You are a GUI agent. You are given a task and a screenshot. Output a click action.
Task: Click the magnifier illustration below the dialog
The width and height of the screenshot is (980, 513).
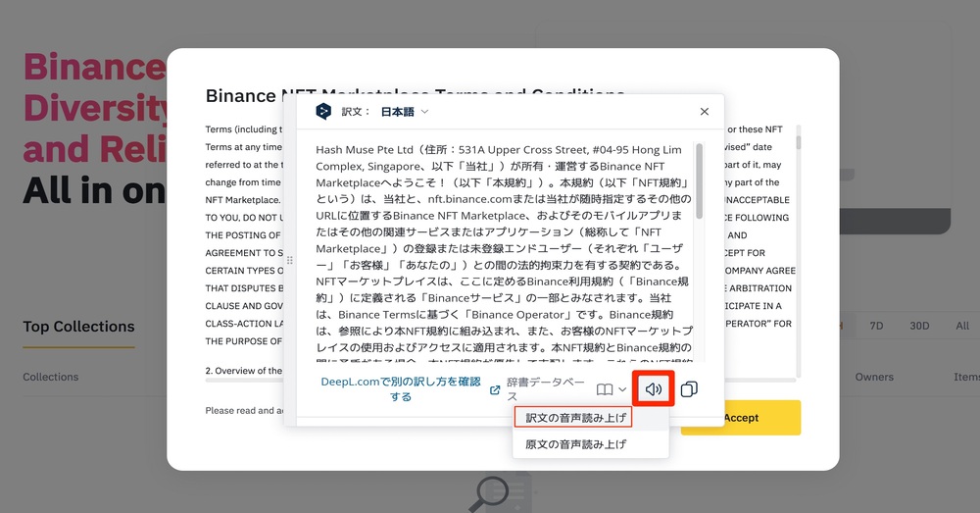[491, 493]
